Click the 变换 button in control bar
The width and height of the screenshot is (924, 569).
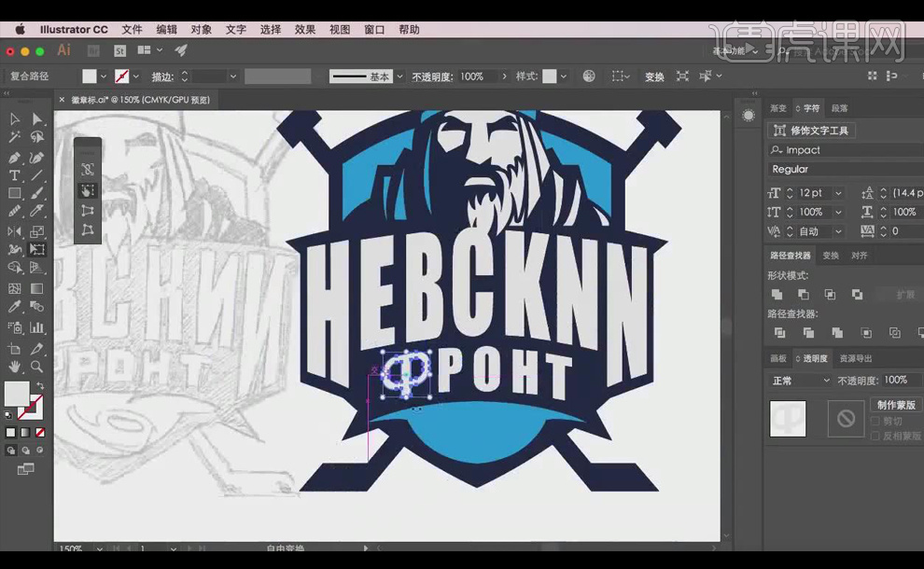[x=654, y=76]
